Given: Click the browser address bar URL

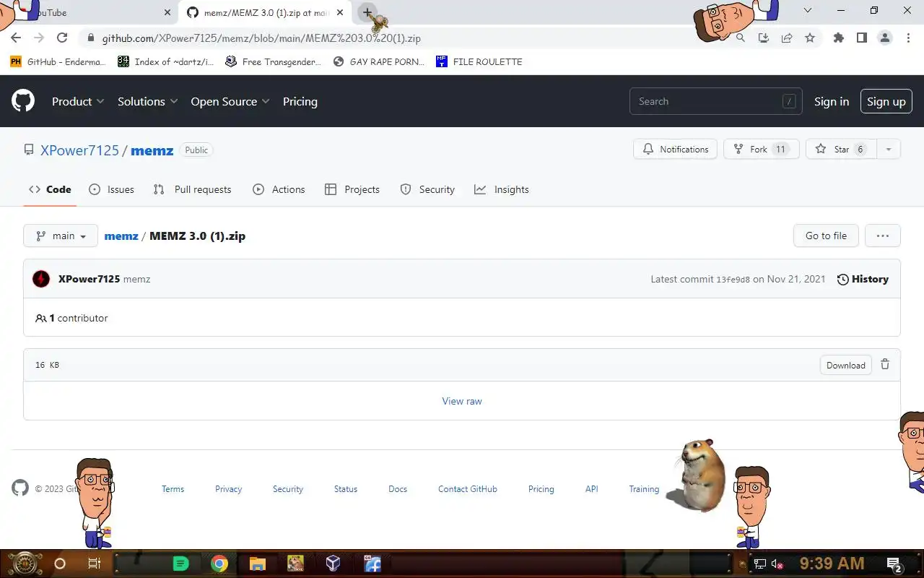Looking at the screenshot, I should point(261,38).
